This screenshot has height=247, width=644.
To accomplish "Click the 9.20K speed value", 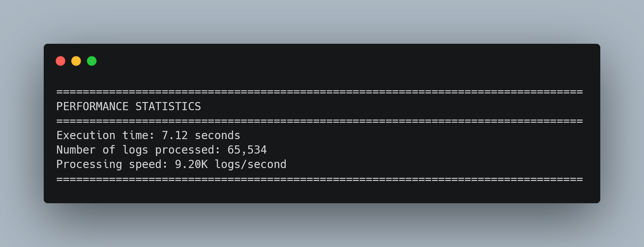I will [x=191, y=164].
